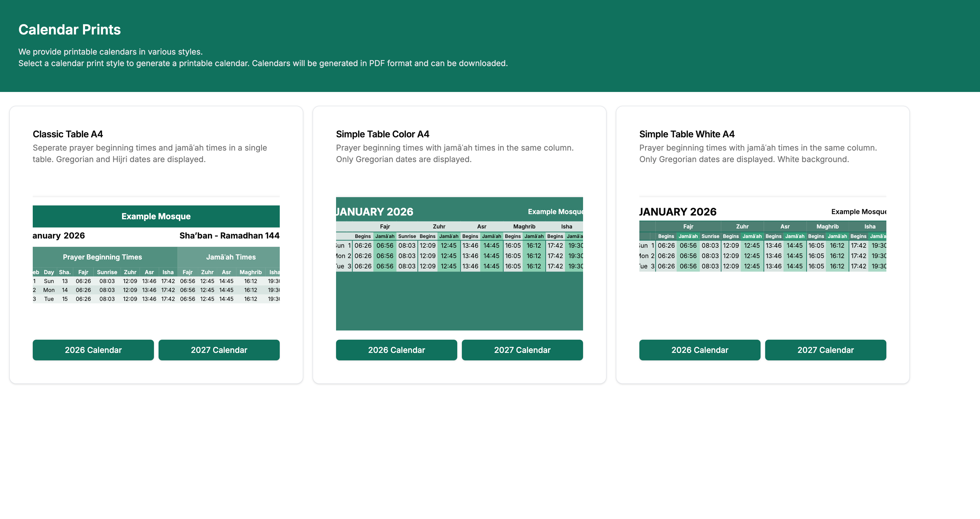980x519 pixels.
Task: Select the Classic Table A4 card title
Action: (68, 134)
